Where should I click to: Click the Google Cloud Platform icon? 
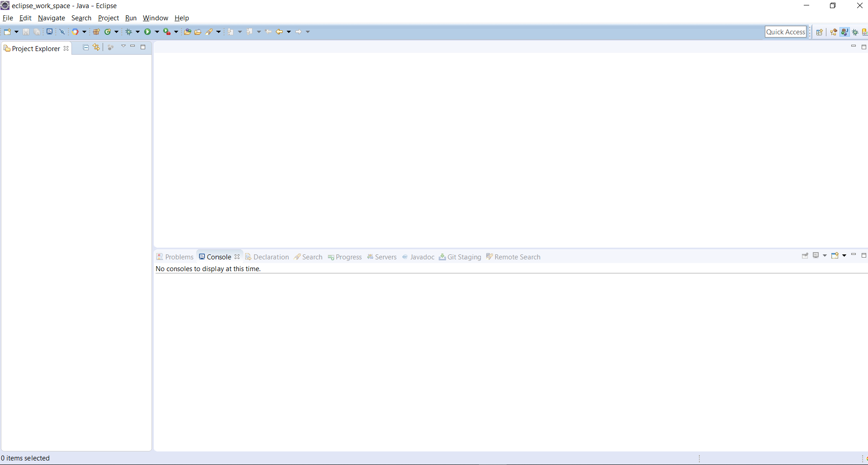[x=76, y=32]
